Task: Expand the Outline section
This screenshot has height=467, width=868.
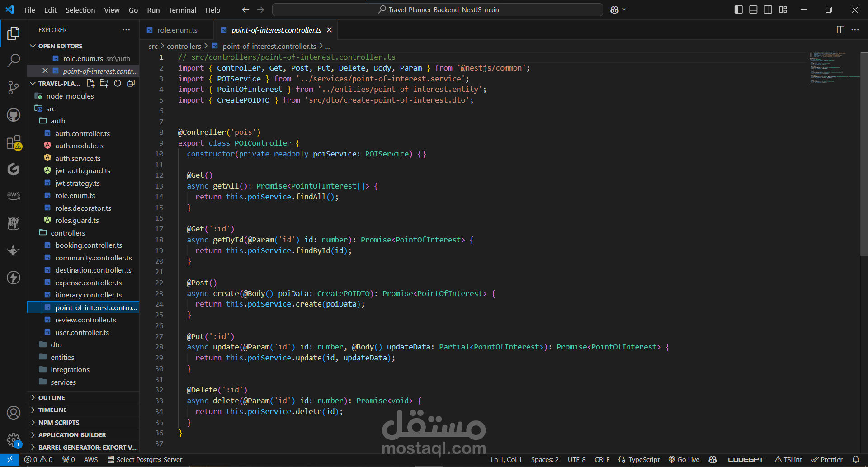Action: point(83,397)
